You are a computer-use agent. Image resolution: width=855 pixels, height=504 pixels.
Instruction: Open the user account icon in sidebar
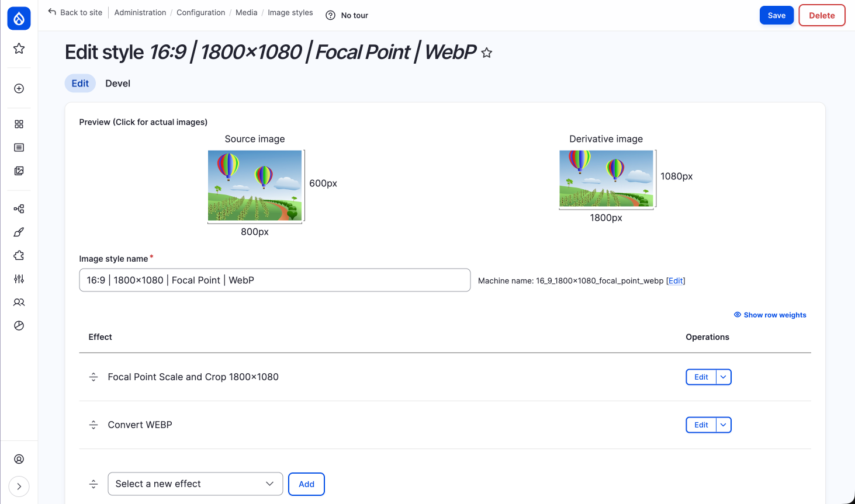19,459
